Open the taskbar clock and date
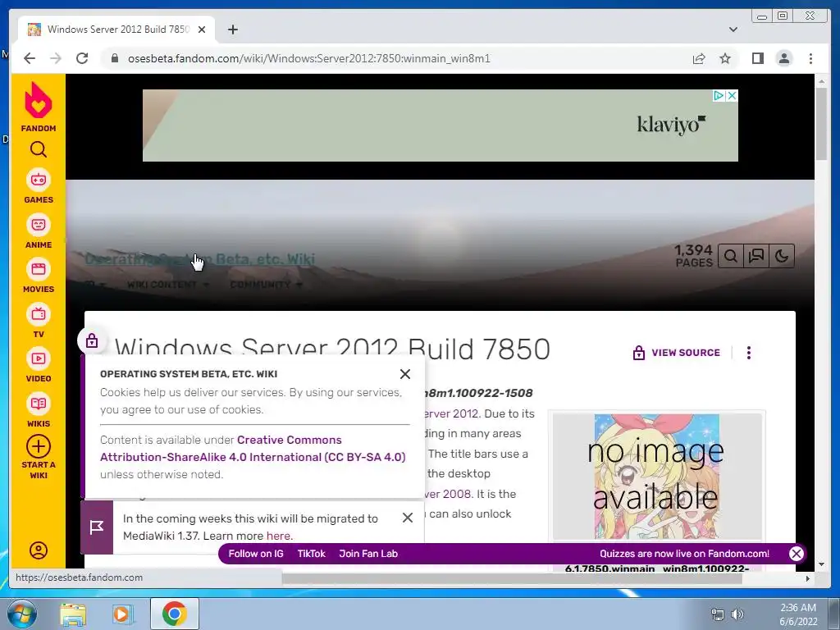The height and width of the screenshot is (630, 840). (x=798, y=614)
